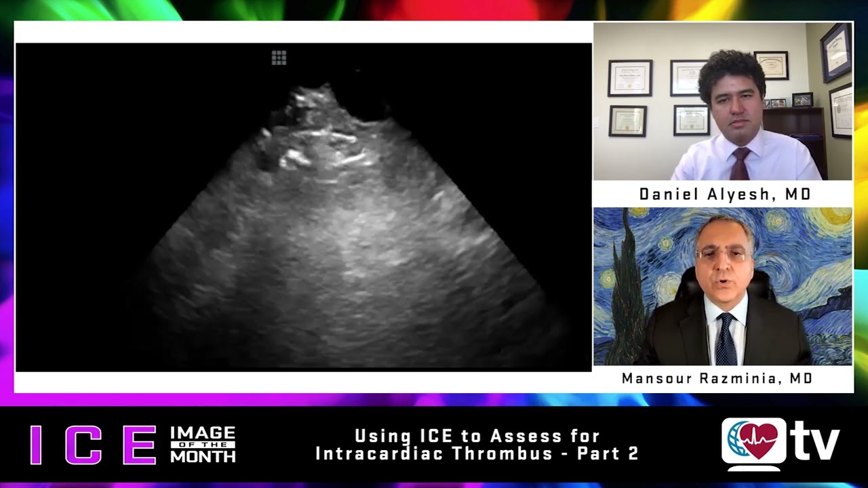Click the "Using ICE to Assess for" title line
This screenshot has height=488, width=868.
tap(477, 436)
